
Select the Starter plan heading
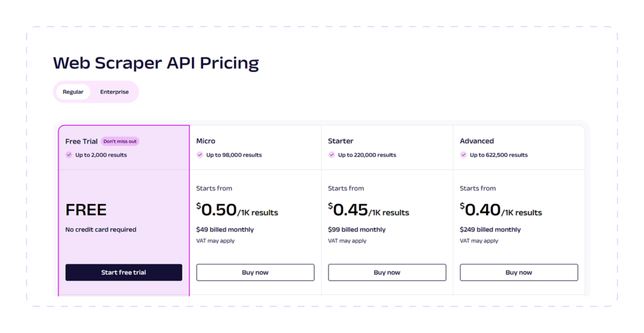(x=340, y=141)
